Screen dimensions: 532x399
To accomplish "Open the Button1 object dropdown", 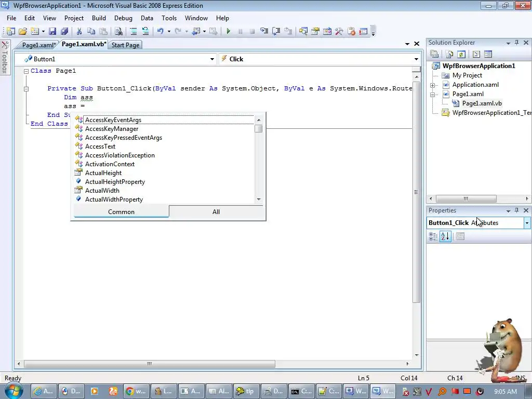I will tap(212, 59).
